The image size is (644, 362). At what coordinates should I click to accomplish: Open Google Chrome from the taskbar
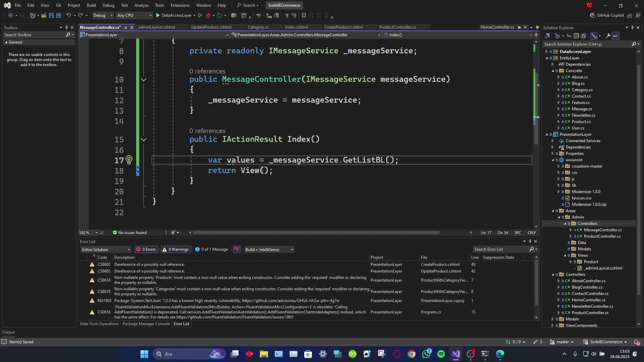click(412, 354)
